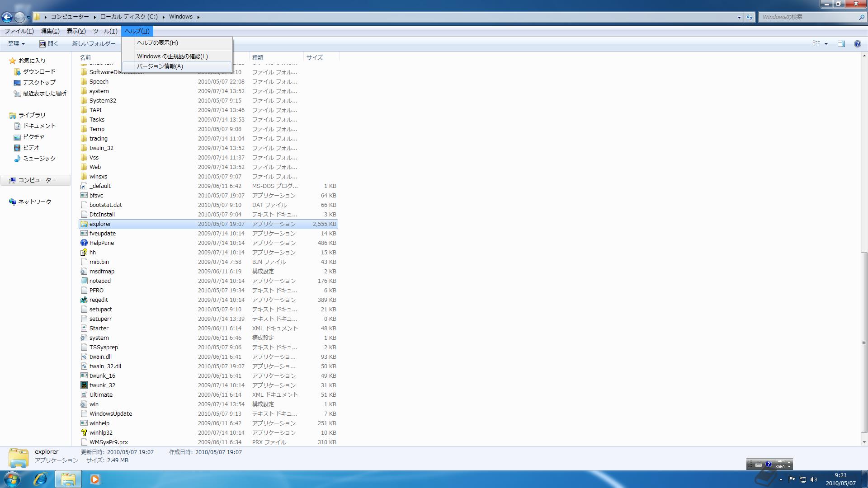Click the taskbar volume speaker icon

[x=814, y=480]
